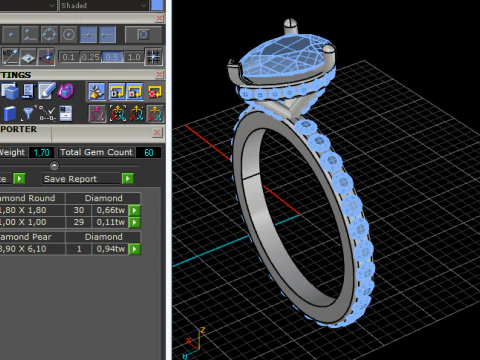Click the green arrow left of Save Report
The height and width of the screenshot is (360, 480).
tap(19, 179)
